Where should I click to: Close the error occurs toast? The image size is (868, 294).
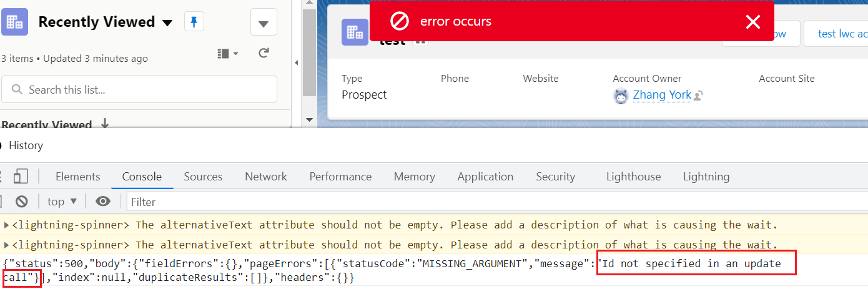(x=752, y=22)
